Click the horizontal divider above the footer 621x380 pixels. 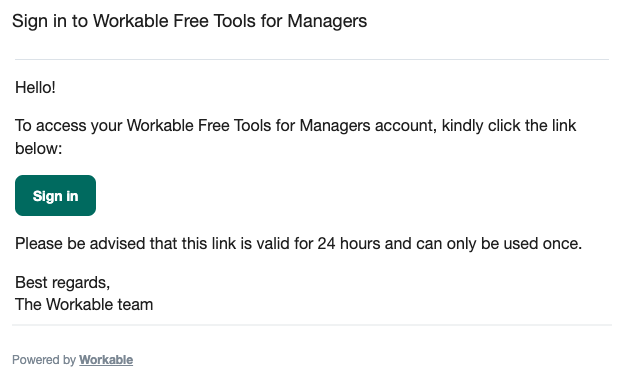tap(312, 325)
